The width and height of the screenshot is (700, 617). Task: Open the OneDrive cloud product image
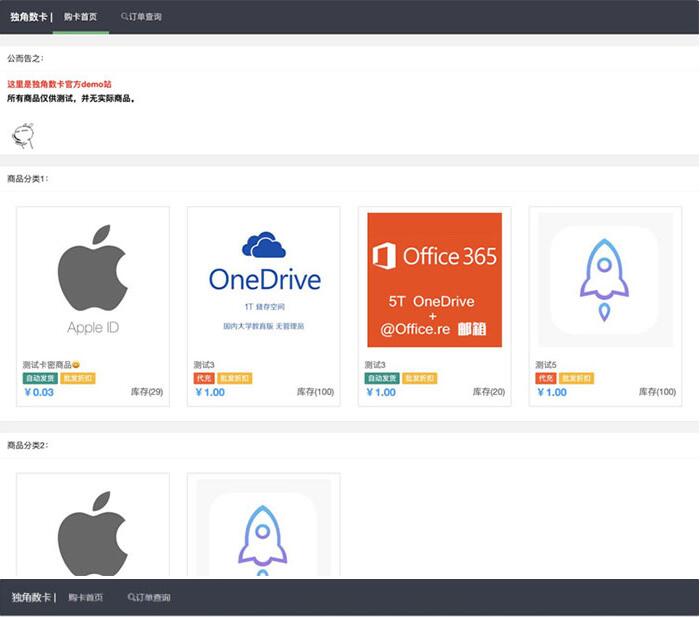(264, 277)
